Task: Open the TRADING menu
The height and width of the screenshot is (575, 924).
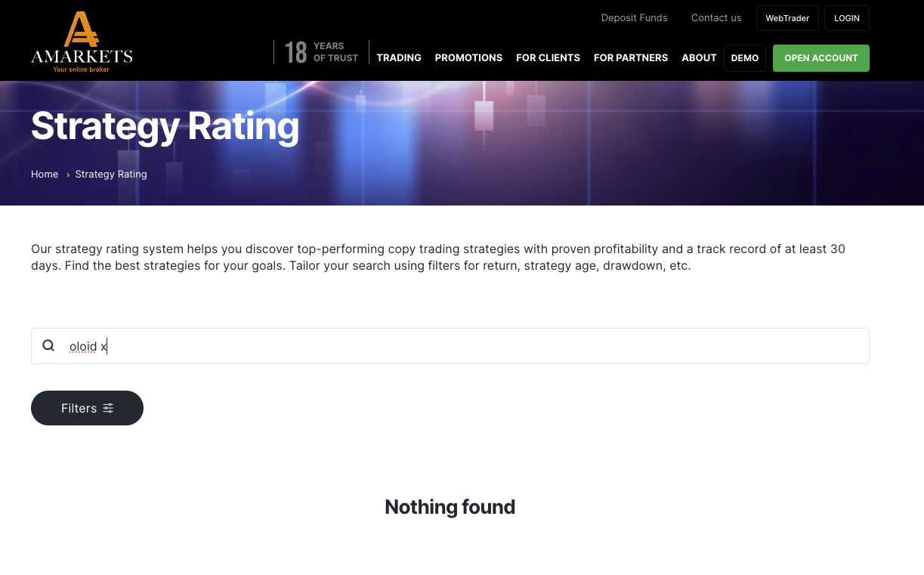Action: pyautogui.click(x=399, y=58)
